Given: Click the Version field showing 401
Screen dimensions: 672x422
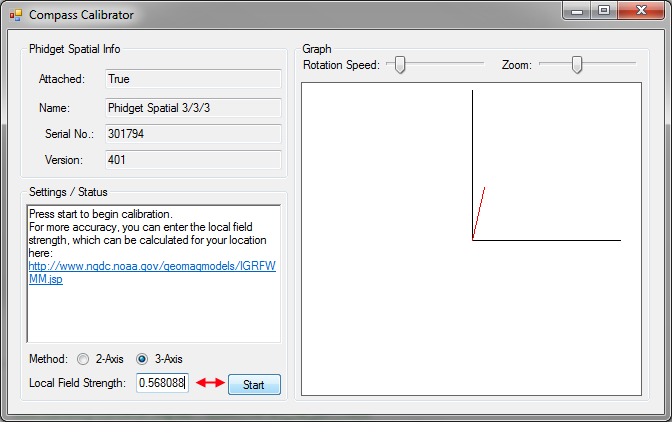Looking at the screenshot, I should 193,160.
